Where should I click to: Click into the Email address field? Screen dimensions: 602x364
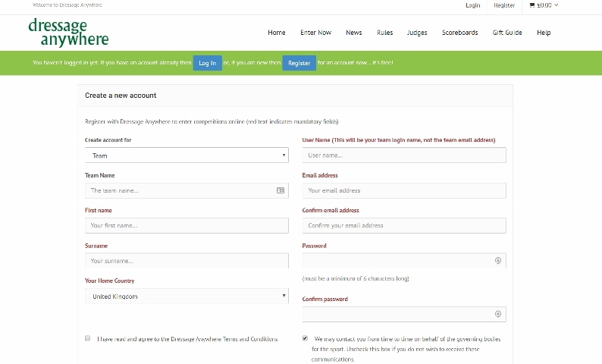[404, 190]
